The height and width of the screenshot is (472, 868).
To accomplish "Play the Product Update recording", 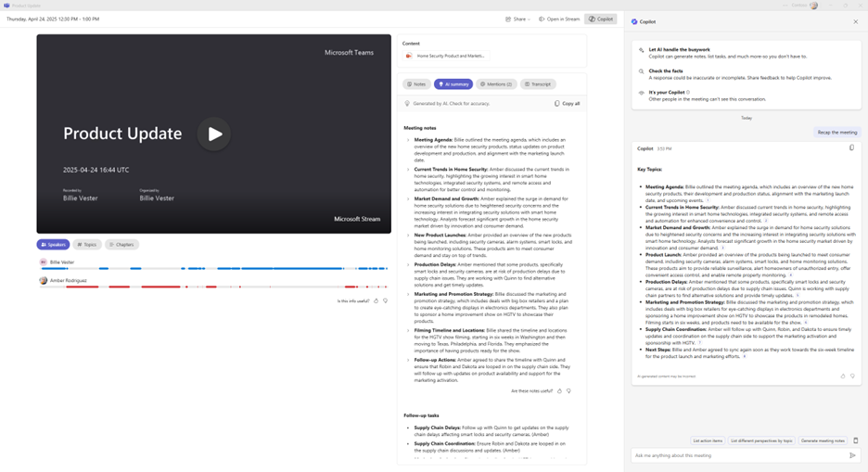I will (213, 134).
